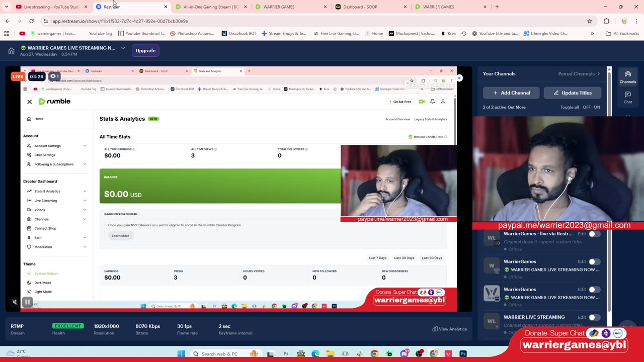Open the Chat panel icon
This screenshot has height=362, width=644.
[x=627, y=97]
